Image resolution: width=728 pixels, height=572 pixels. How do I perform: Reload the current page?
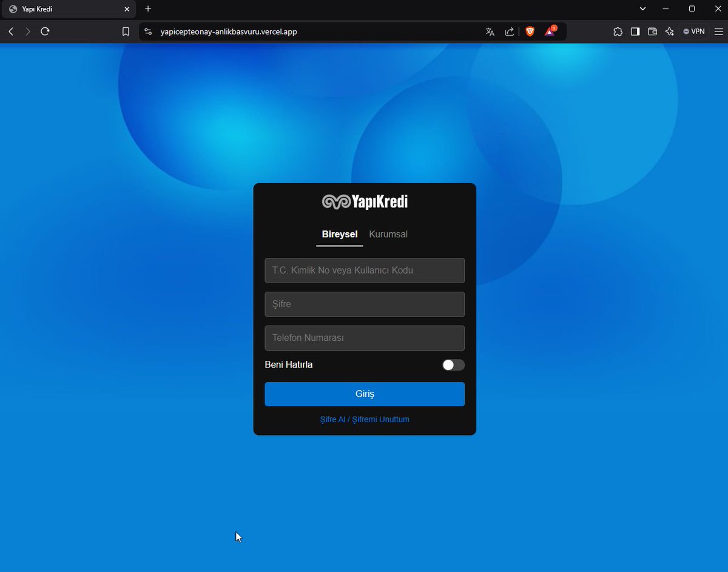(45, 32)
